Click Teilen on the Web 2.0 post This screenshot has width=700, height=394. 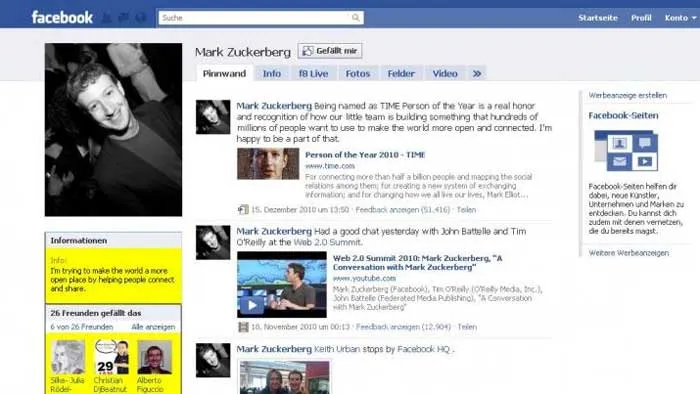(x=467, y=327)
